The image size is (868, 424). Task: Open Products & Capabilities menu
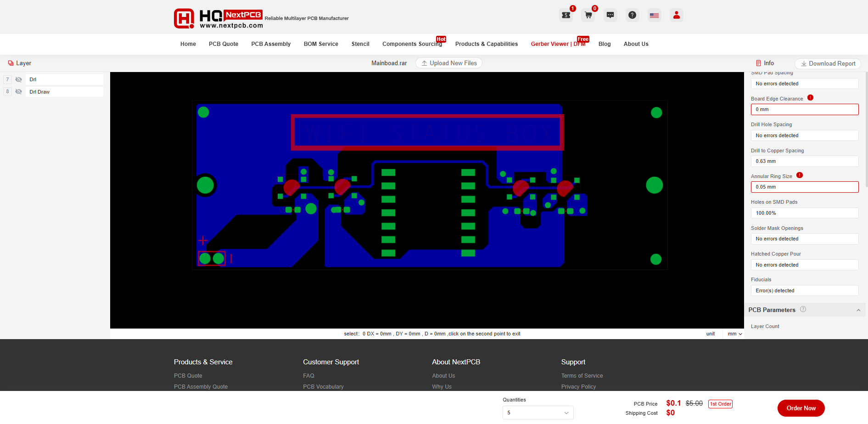pos(487,44)
